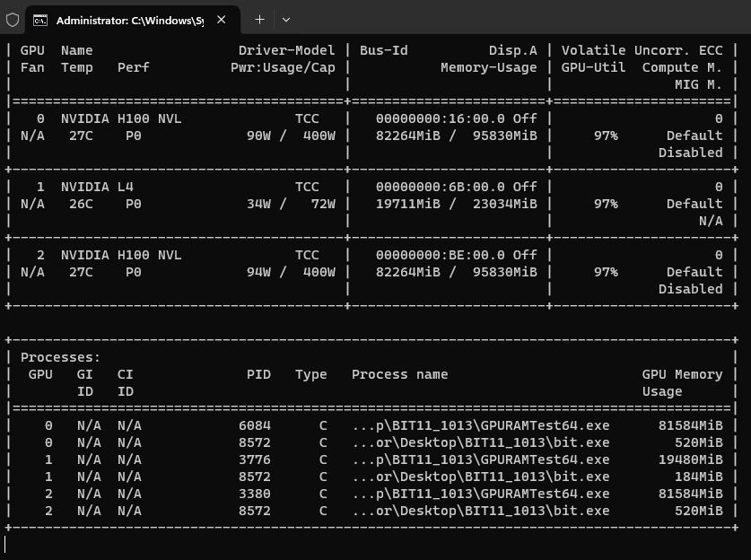Open a new terminal tab with plus
The height and width of the screenshot is (560, 751).
tap(259, 20)
